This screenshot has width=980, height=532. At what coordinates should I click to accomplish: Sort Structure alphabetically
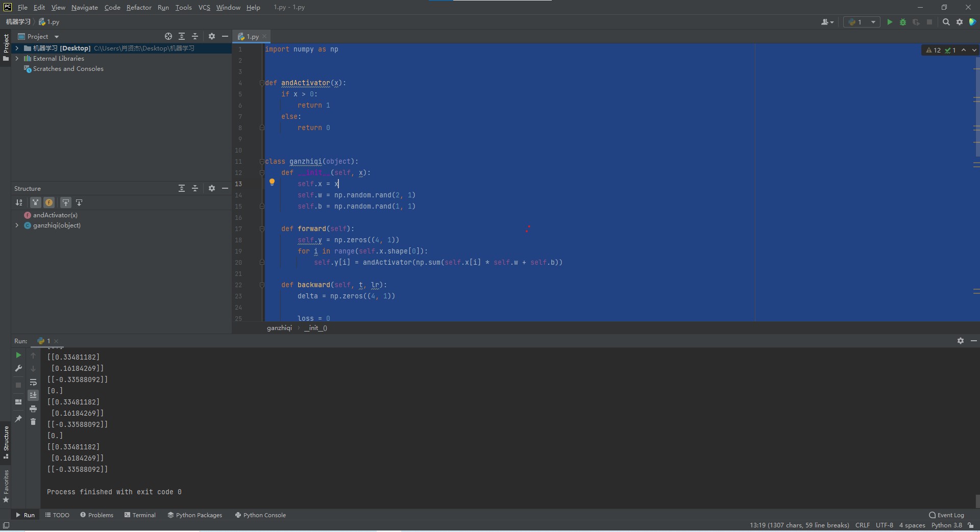(x=19, y=202)
